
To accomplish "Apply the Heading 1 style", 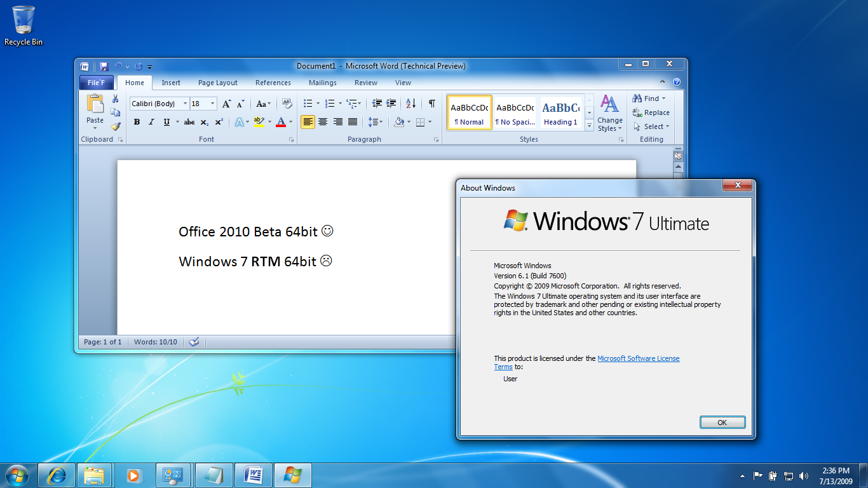I will click(x=560, y=113).
